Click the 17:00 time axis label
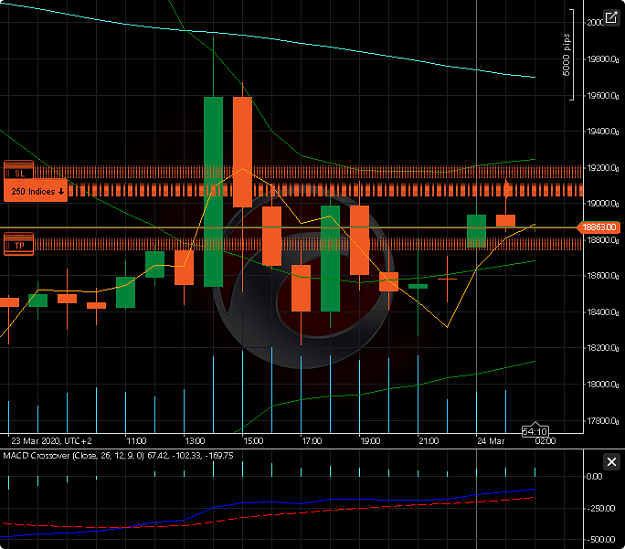The image size is (625, 549). coord(311,441)
